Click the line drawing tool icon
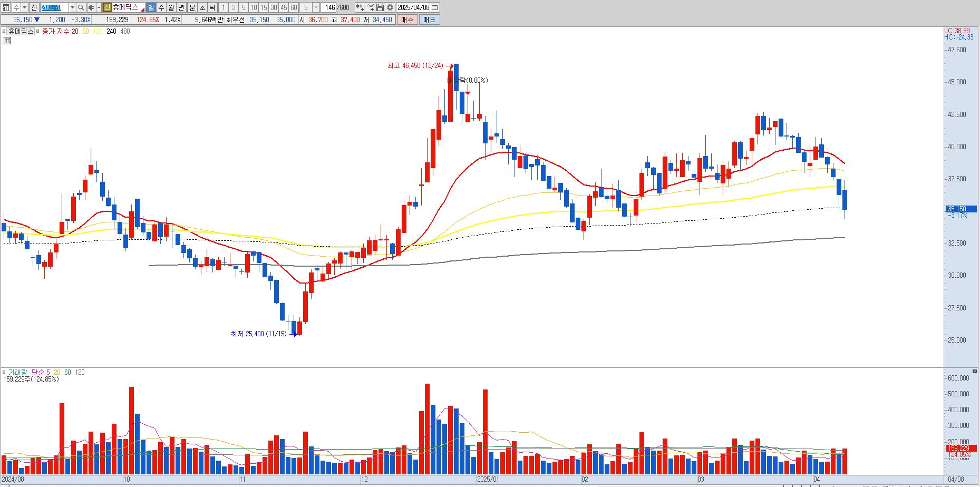 pyautogui.click(x=370, y=7)
